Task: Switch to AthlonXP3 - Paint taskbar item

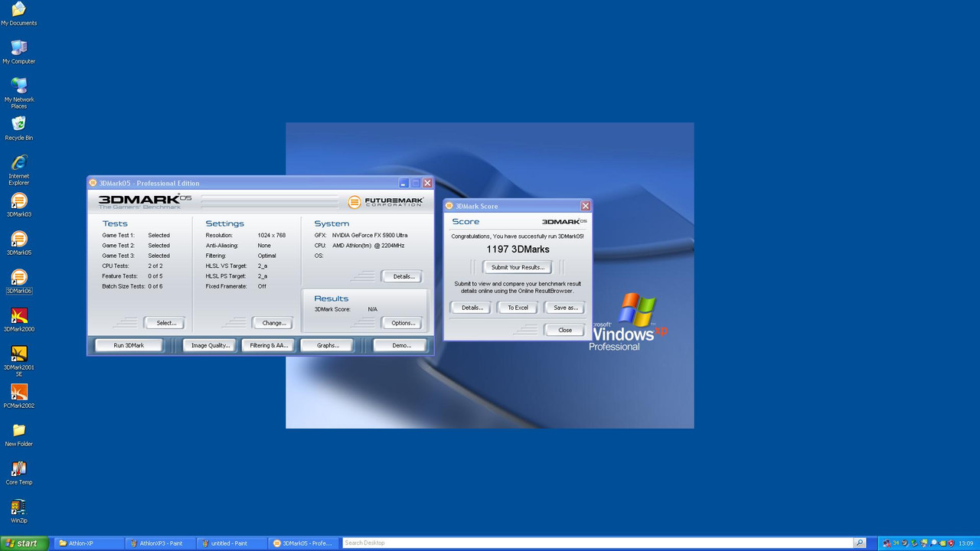Action: pos(160,543)
